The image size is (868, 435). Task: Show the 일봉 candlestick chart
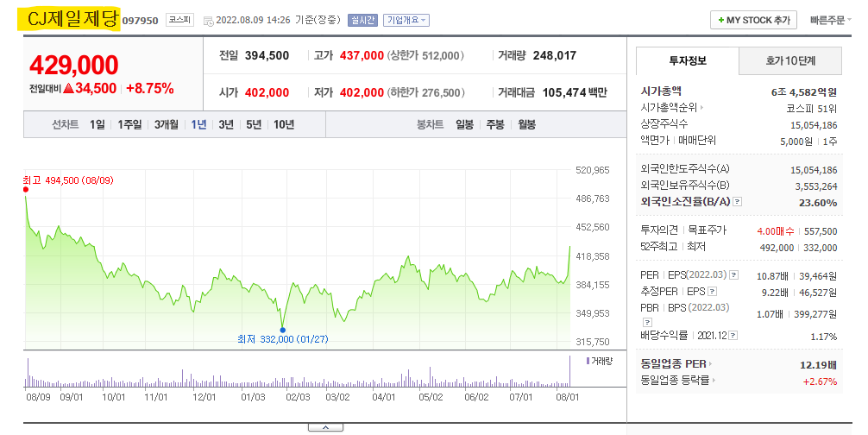point(464,124)
